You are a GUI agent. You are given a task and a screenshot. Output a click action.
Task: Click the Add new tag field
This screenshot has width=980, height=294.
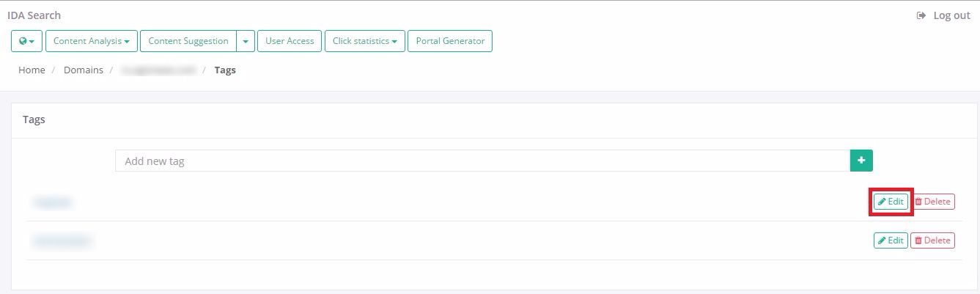pyautogui.click(x=482, y=161)
